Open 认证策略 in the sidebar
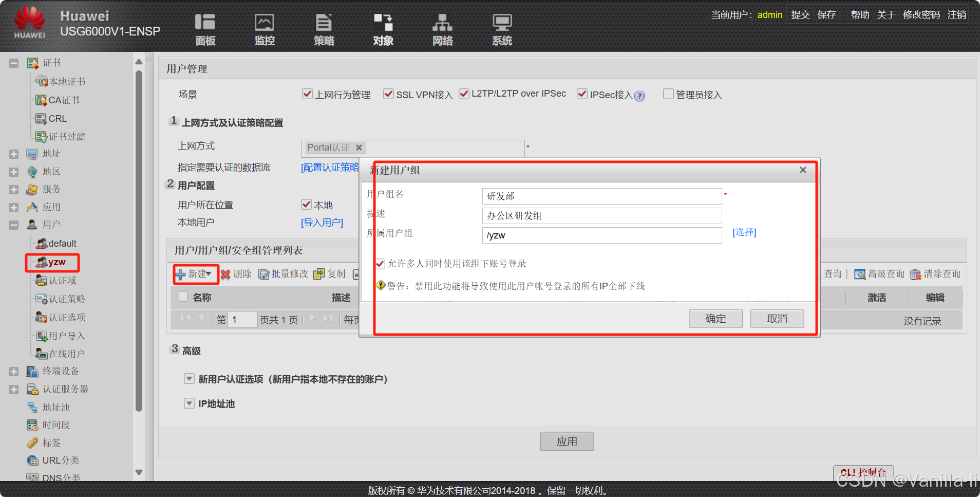Viewport: 980px width, 497px height. click(67, 299)
